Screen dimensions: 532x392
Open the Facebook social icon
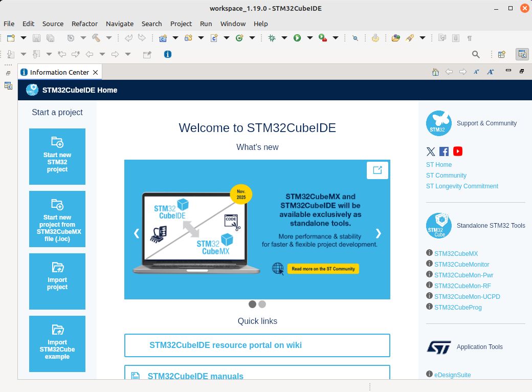pyautogui.click(x=444, y=151)
